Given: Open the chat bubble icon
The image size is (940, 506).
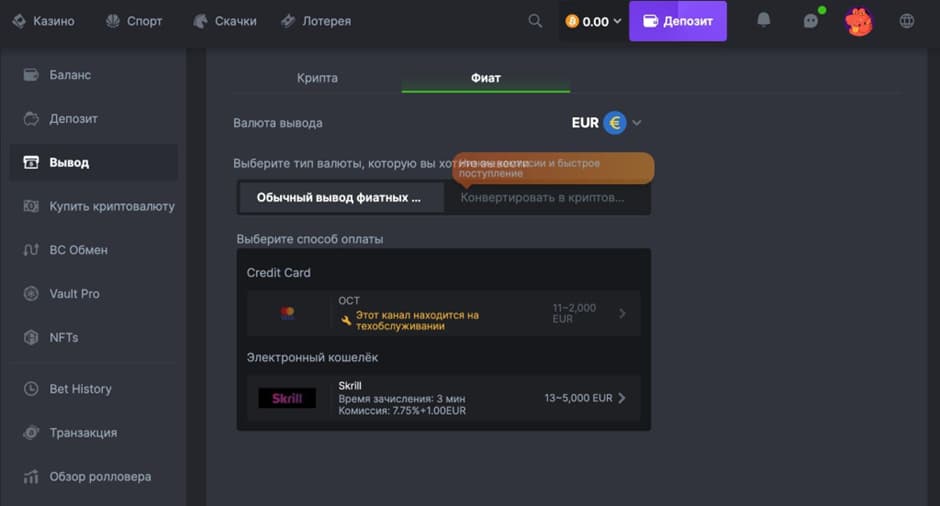Looking at the screenshot, I should click(811, 21).
